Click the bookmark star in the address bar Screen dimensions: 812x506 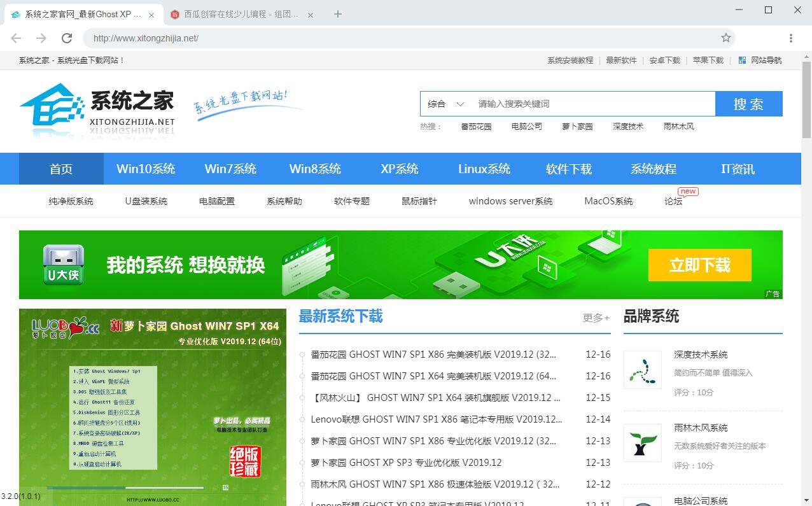725,38
